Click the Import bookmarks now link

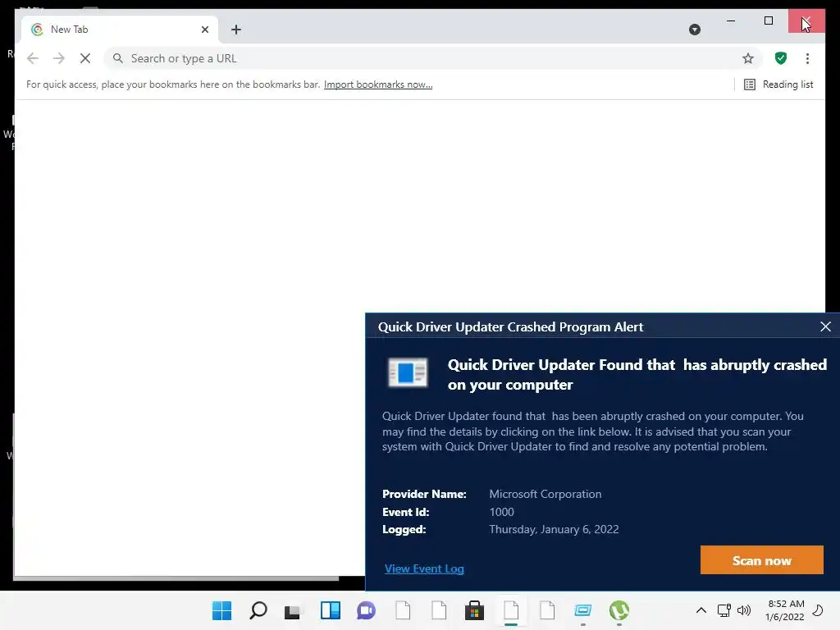coord(377,84)
